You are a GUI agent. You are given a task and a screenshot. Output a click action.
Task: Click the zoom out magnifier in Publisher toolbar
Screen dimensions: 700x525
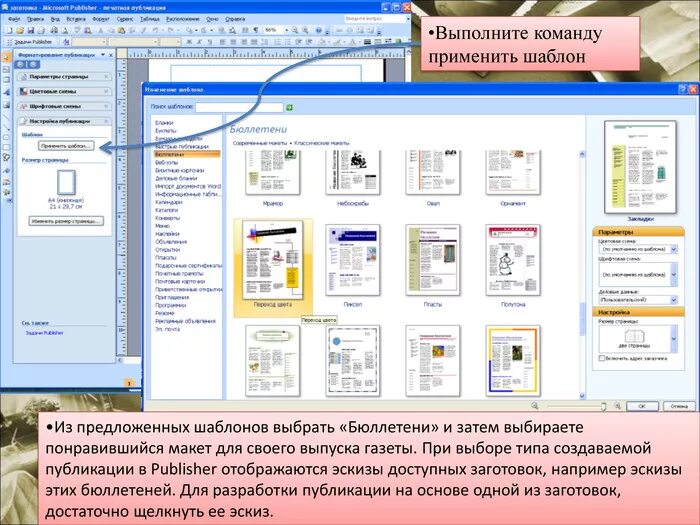point(295,30)
